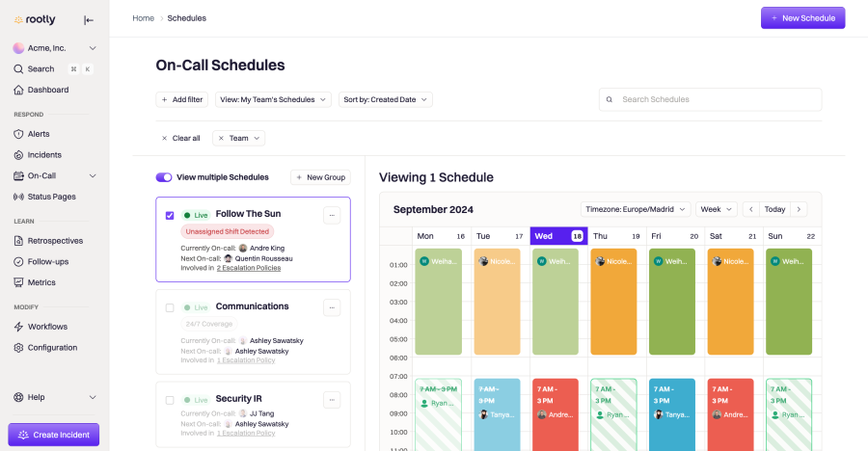This screenshot has width=868, height=451.
Task: Open Retrospectives page
Action: click(54, 241)
